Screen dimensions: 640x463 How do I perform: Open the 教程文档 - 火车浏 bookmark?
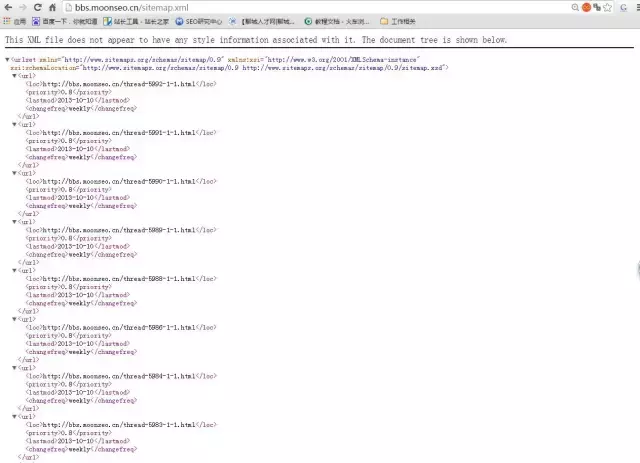pyautogui.click(x=337, y=21)
